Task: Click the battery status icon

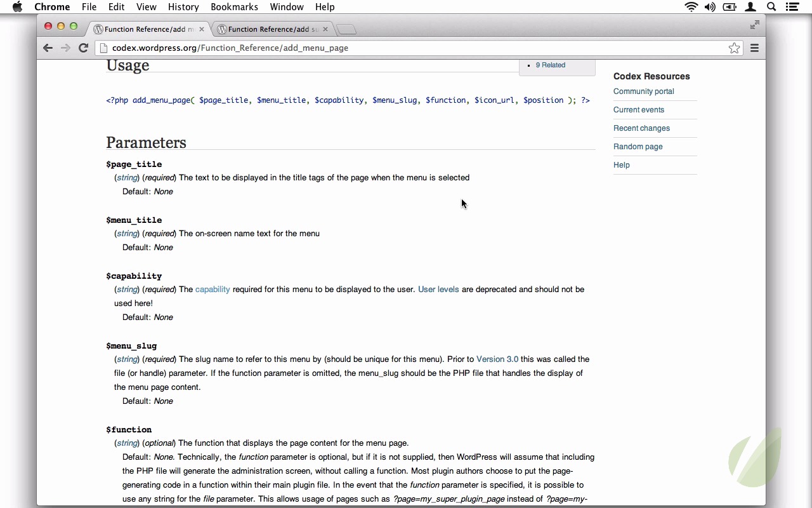Action: pyautogui.click(x=730, y=7)
